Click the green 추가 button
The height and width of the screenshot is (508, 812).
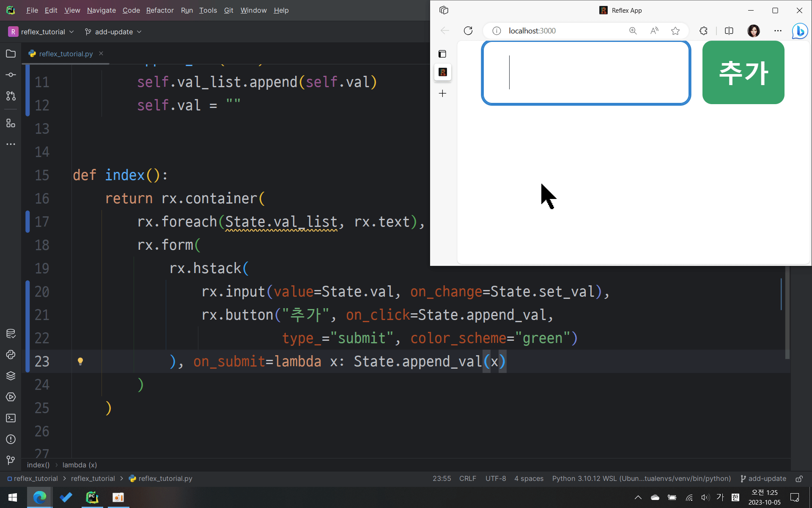(x=743, y=72)
